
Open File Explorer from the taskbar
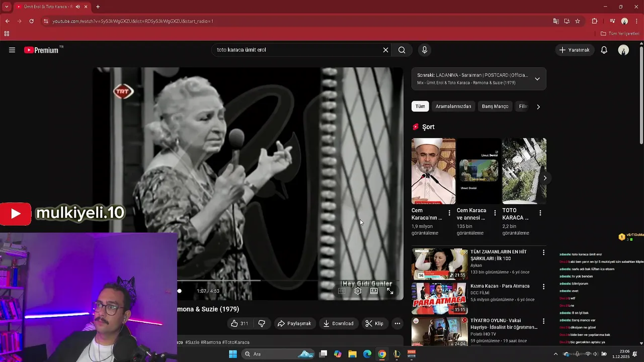[352, 354]
